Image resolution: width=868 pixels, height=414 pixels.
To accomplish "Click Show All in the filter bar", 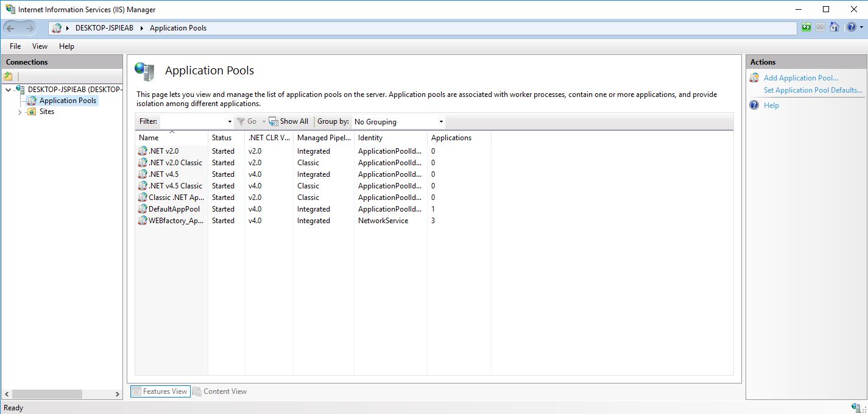I will click(289, 121).
